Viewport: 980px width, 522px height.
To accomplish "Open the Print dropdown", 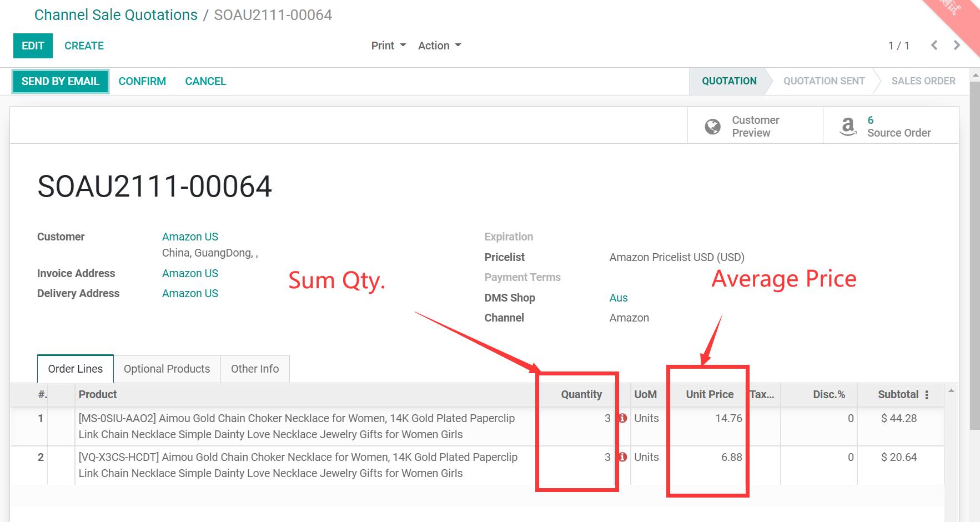I will 388,46.
